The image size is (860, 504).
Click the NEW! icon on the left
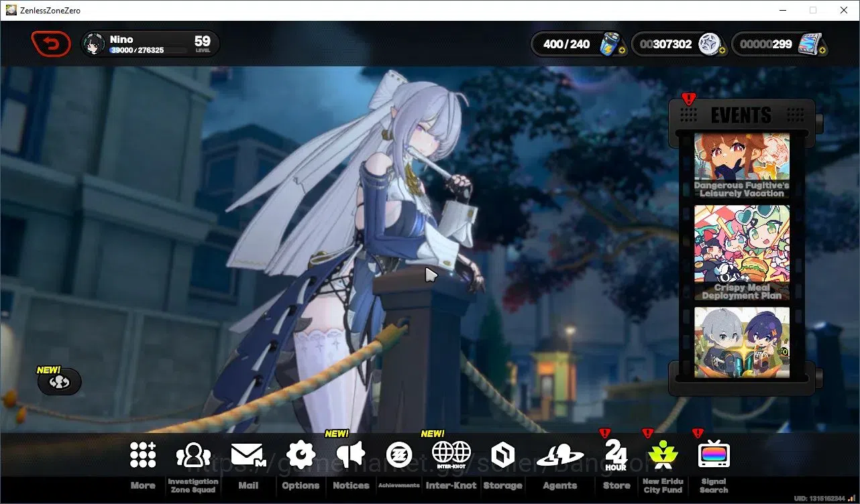60,381
